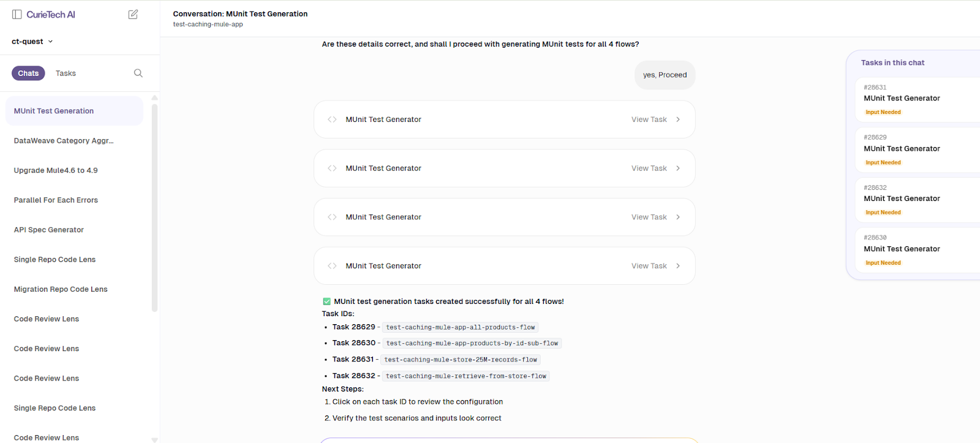Click task #28629 card in Tasks panel
Viewport: 980px width, 443px height.
coord(918,150)
